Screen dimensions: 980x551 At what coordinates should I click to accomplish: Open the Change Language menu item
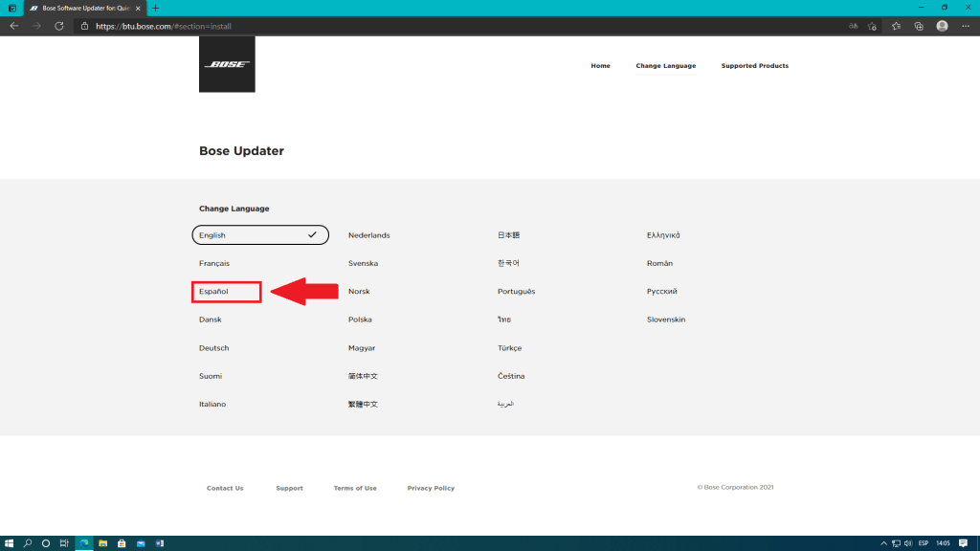(x=665, y=66)
